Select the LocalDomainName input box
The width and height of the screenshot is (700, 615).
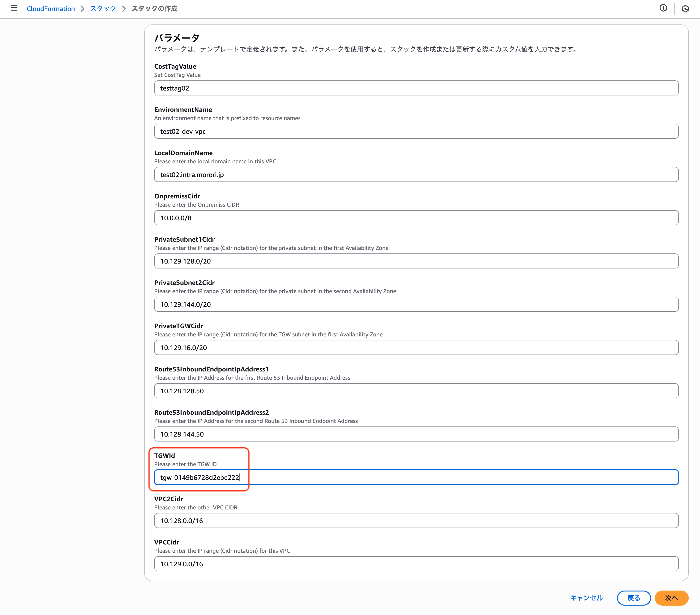(416, 175)
